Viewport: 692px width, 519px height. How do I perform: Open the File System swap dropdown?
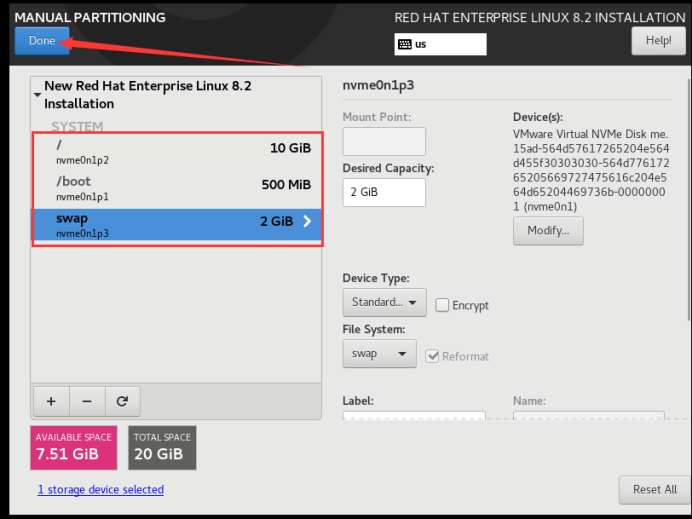click(379, 354)
